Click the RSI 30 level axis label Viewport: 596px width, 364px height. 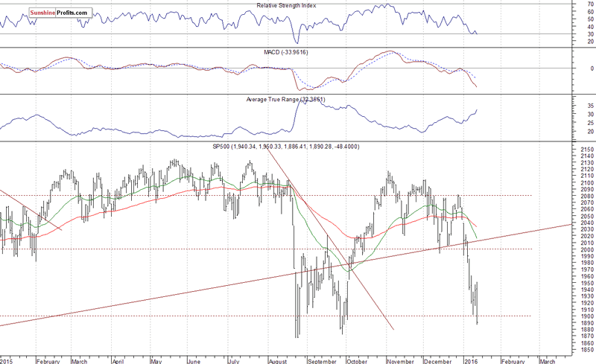590,33
